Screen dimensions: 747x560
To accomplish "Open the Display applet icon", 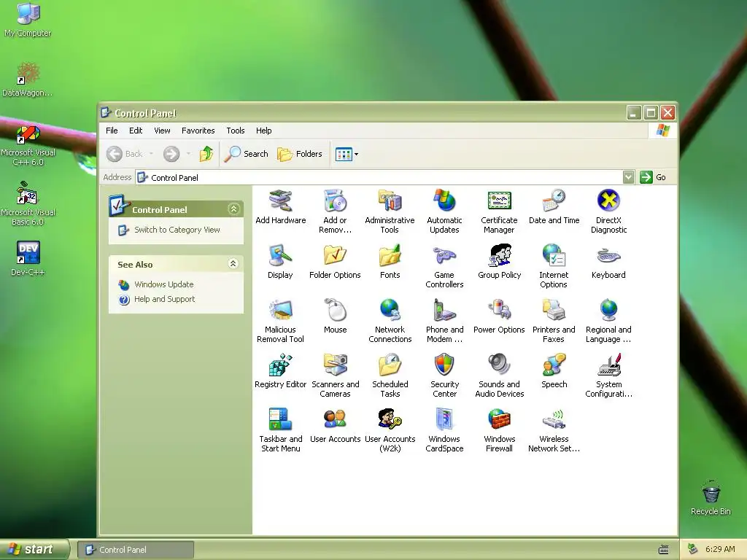I will pyautogui.click(x=280, y=256).
